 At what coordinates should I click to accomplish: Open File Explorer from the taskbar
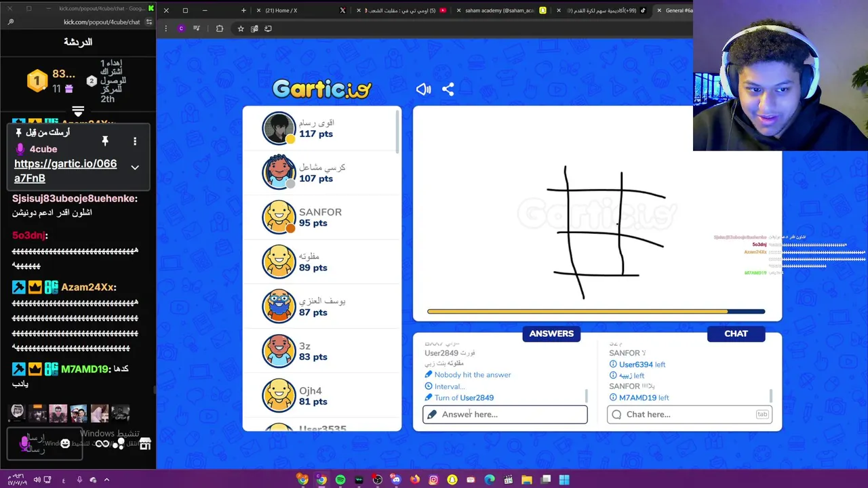tap(527, 480)
